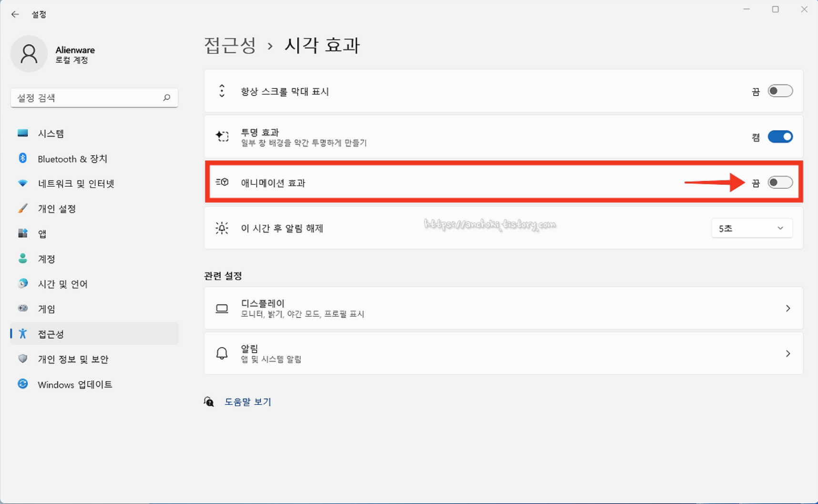Expand 디스플레이 with its chevron
The image size is (818, 504).
(788, 308)
